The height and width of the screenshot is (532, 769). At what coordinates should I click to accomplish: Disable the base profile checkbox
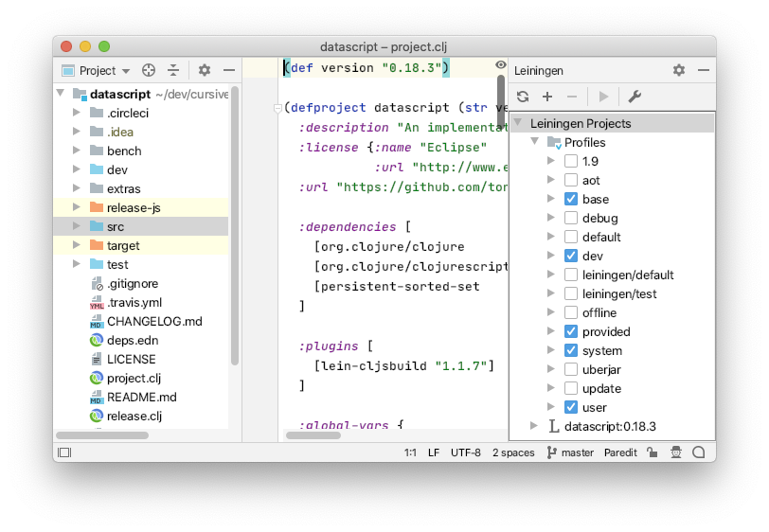click(x=571, y=199)
